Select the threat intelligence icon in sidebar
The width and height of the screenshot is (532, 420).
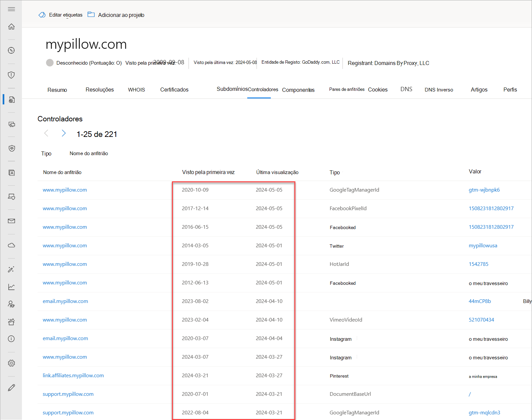[x=11, y=99]
